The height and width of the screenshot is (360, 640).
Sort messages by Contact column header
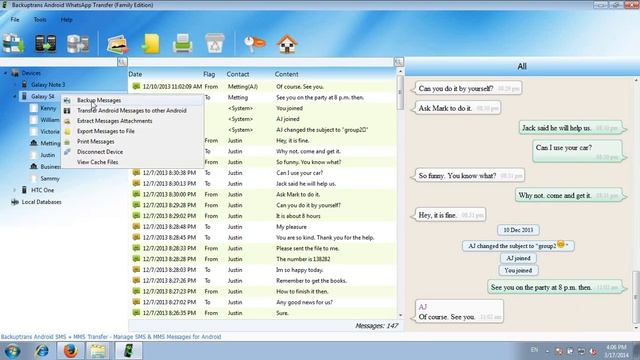(238, 74)
